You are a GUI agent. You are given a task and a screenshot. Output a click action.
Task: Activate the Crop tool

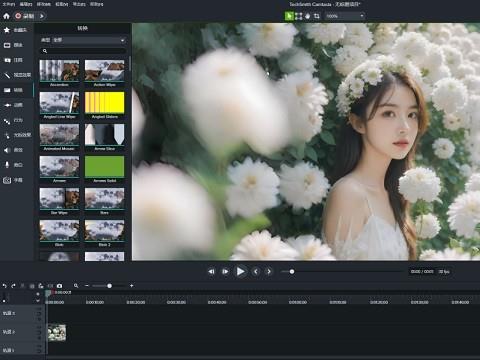317,16
